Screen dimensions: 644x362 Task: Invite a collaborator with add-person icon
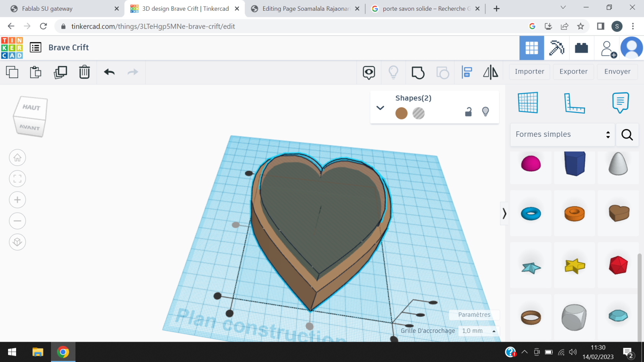click(608, 49)
